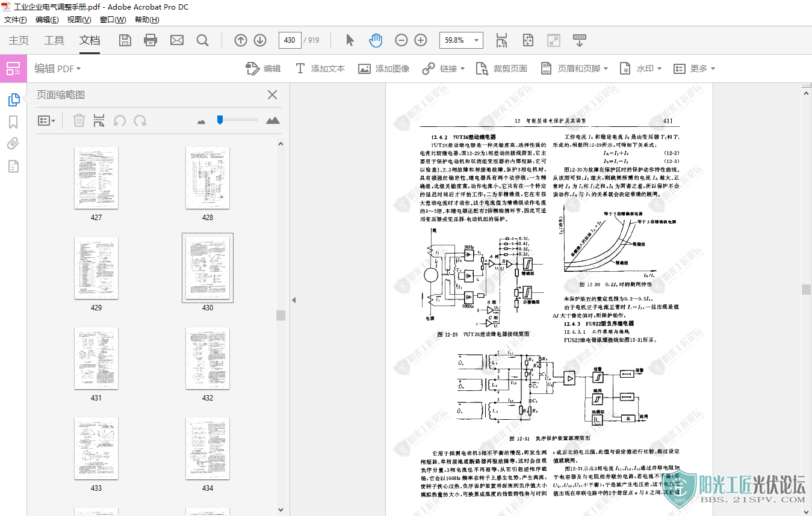This screenshot has width=812, height=516.
Task: Reduce thumbnail size with the small mountain icon
Action: tap(201, 121)
